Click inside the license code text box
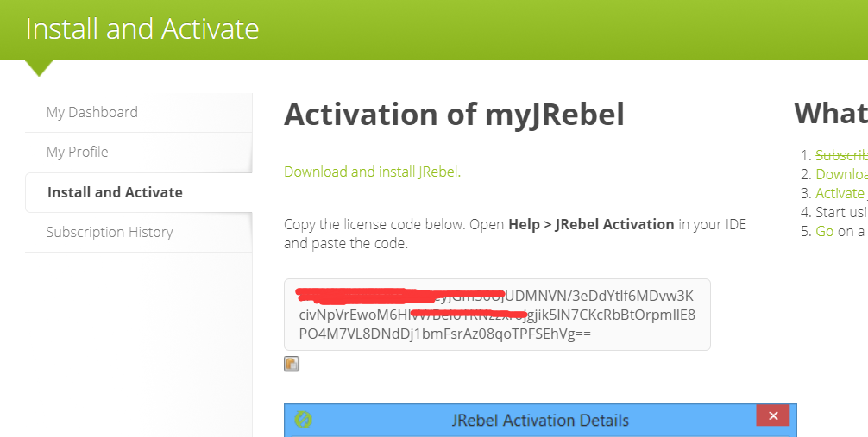Viewport: 868px width, 437px height. (x=496, y=315)
